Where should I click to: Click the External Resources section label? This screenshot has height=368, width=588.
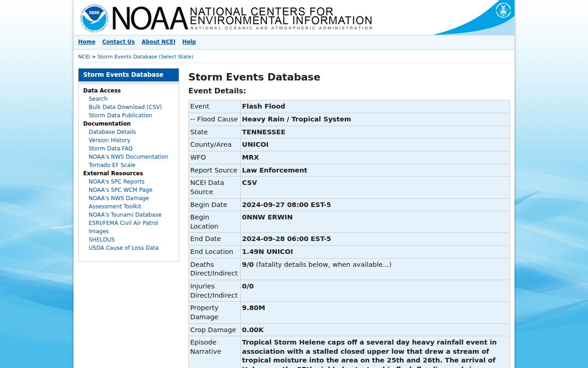(113, 173)
